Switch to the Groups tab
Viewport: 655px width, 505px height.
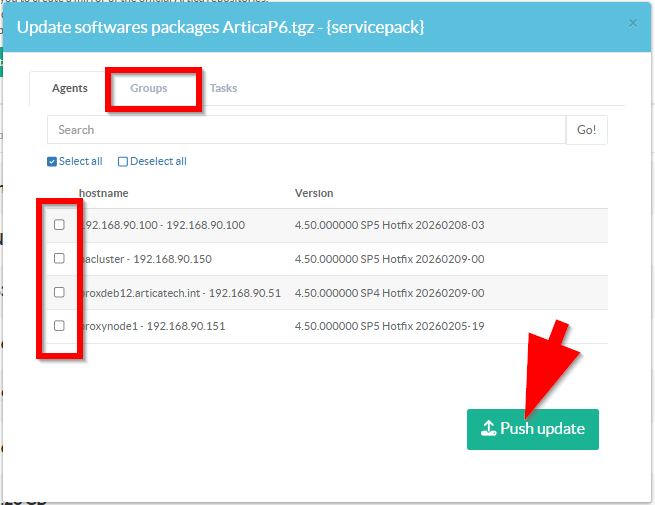pos(149,88)
